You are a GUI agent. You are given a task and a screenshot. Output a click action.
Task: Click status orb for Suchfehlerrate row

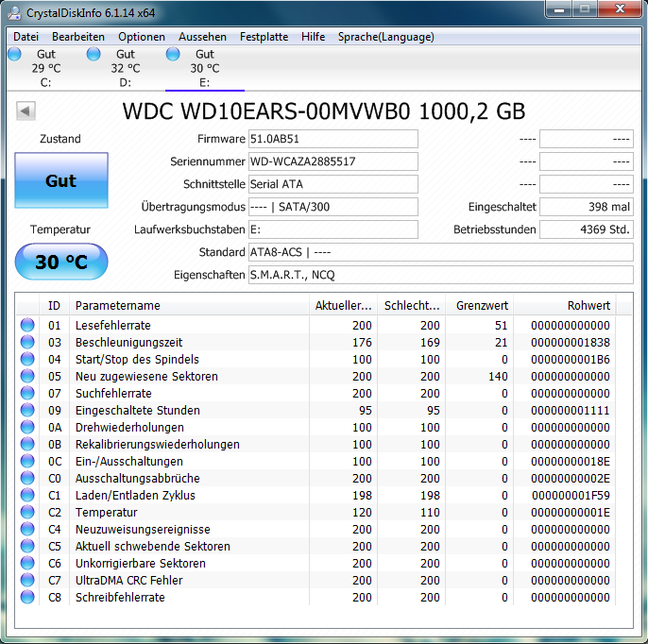point(27,393)
